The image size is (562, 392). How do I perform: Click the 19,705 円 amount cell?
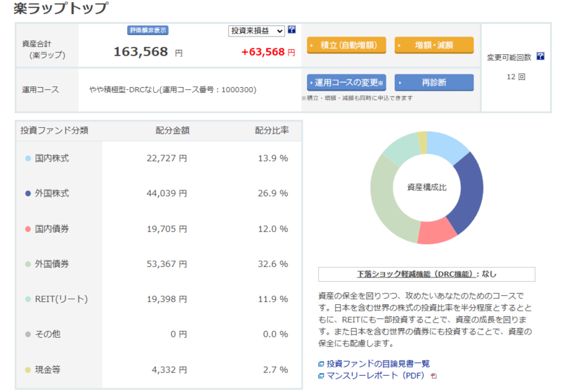click(x=166, y=229)
